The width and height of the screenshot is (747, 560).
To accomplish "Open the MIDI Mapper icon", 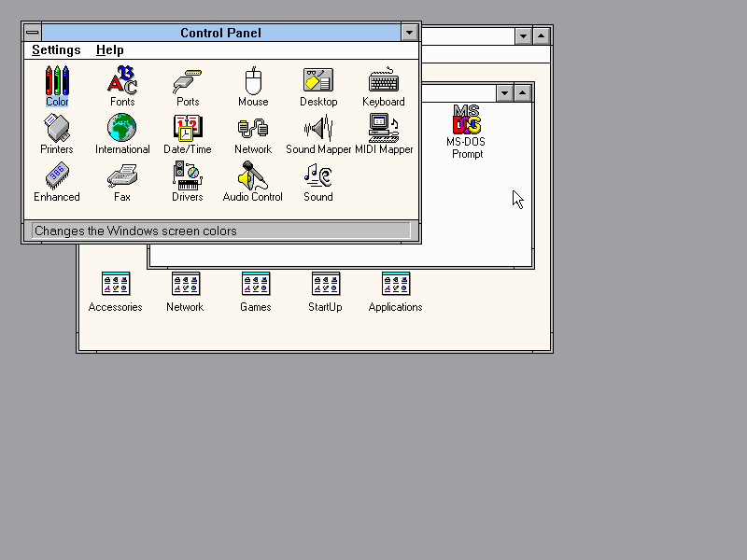I will (384, 129).
